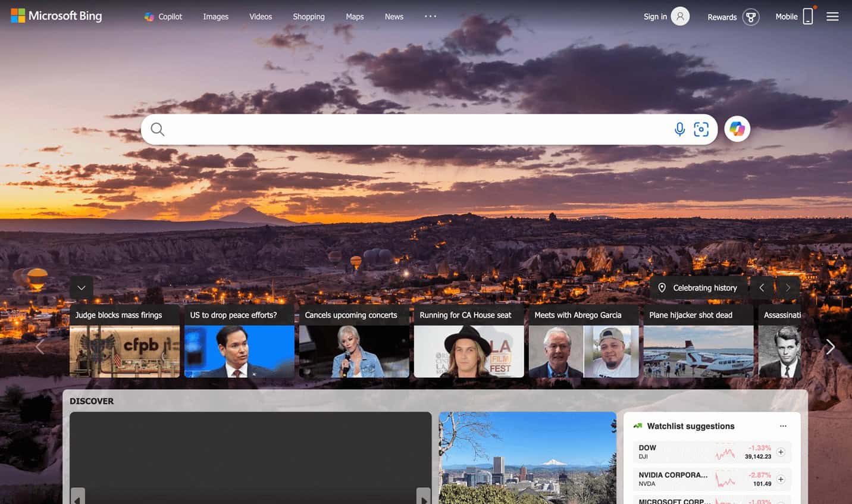The height and width of the screenshot is (504, 852).
Task: Show the previous background image
Action: click(x=762, y=287)
